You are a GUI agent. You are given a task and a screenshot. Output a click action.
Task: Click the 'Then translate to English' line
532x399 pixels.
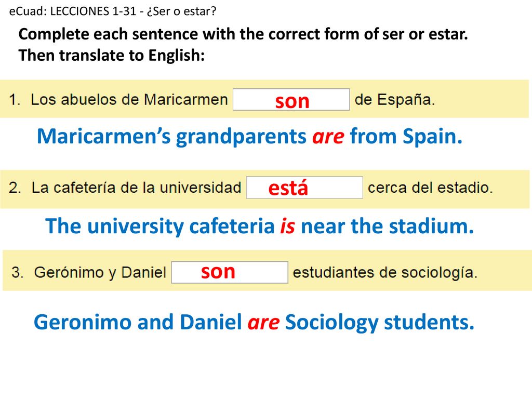tap(112, 55)
